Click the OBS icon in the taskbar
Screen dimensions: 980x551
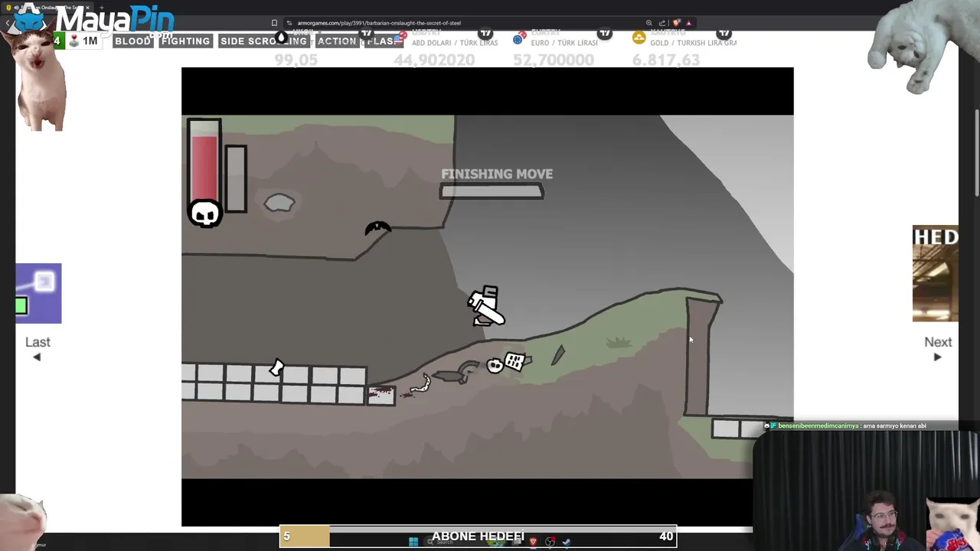coord(550,542)
